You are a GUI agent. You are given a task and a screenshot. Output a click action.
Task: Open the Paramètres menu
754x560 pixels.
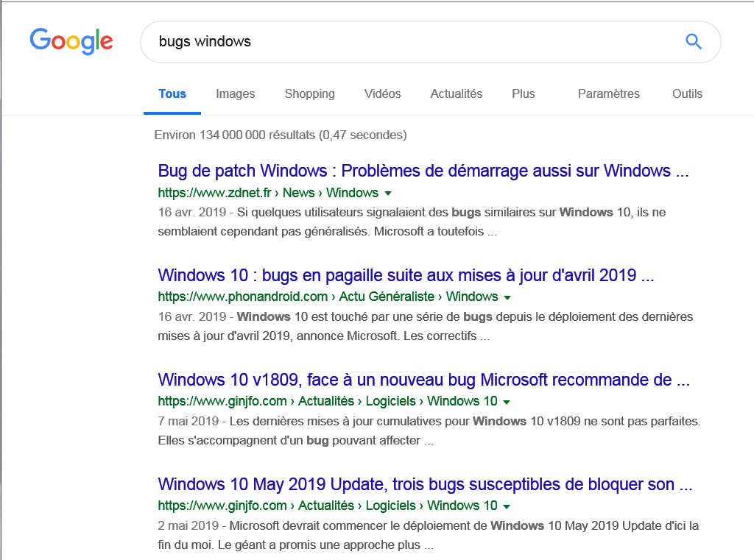point(609,93)
